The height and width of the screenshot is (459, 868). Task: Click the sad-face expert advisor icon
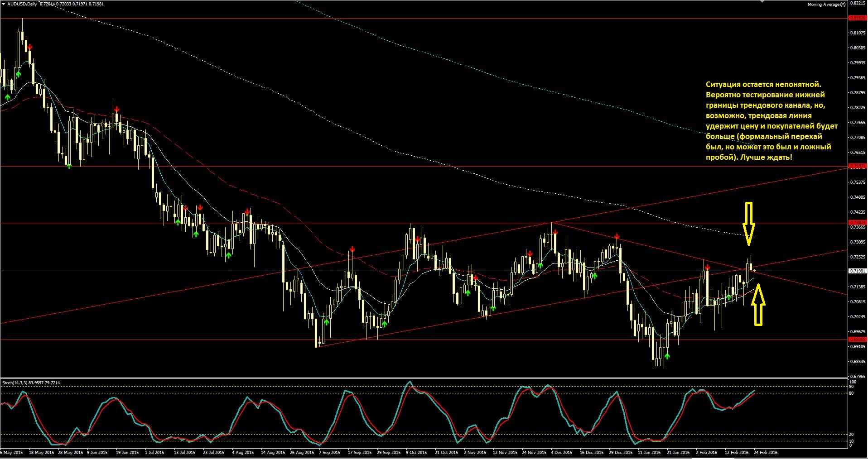pos(843,5)
